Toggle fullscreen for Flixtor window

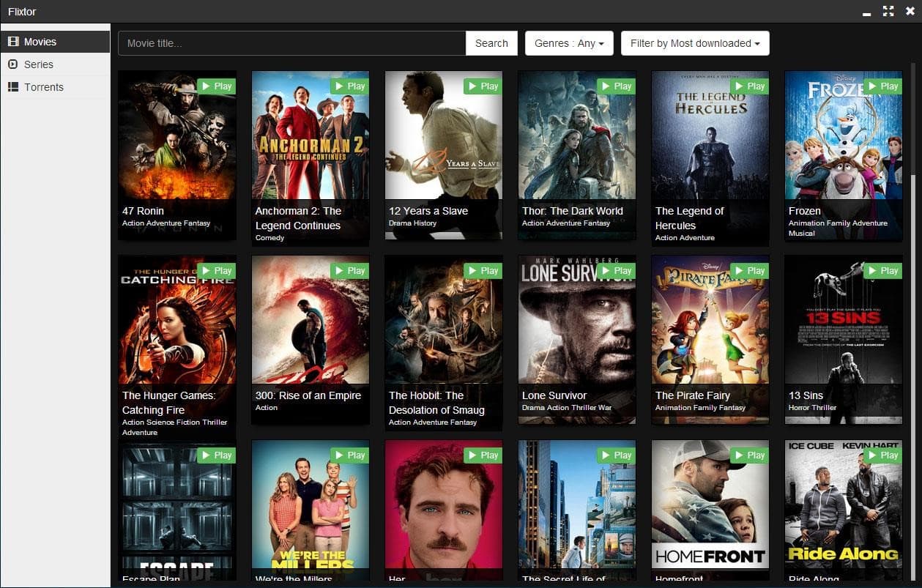[888, 11]
